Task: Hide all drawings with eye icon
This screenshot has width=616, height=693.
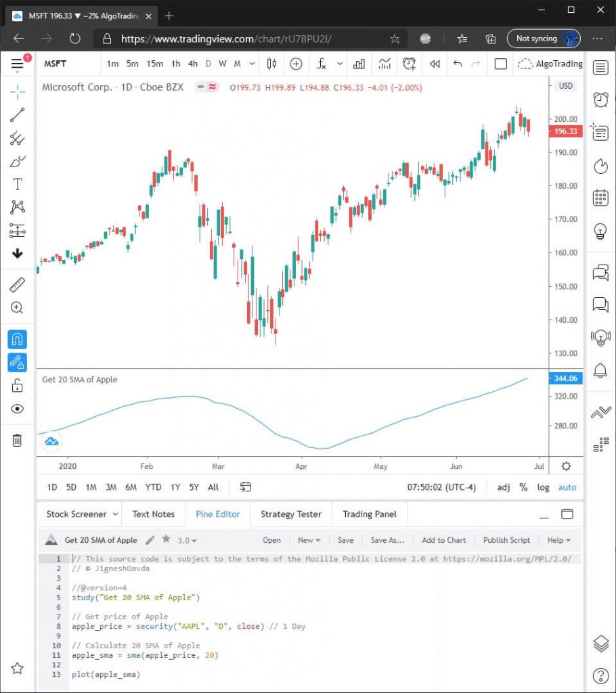Action: [x=17, y=409]
